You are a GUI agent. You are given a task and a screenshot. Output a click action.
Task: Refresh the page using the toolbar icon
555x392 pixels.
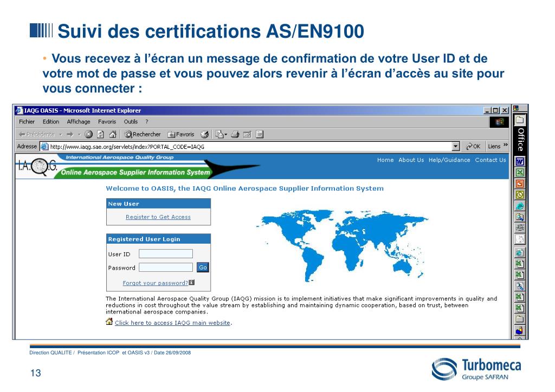tap(100, 134)
